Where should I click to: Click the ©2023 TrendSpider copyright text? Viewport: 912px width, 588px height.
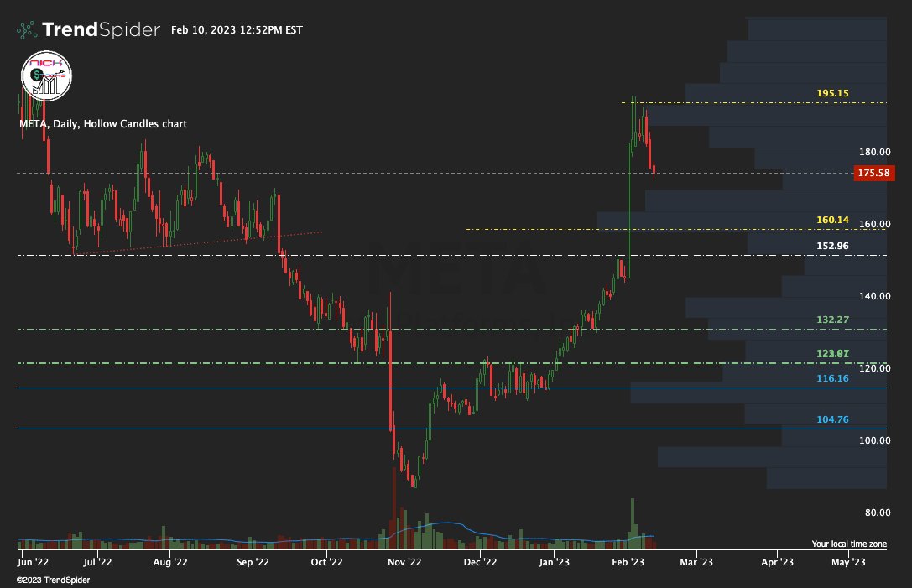point(53,580)
